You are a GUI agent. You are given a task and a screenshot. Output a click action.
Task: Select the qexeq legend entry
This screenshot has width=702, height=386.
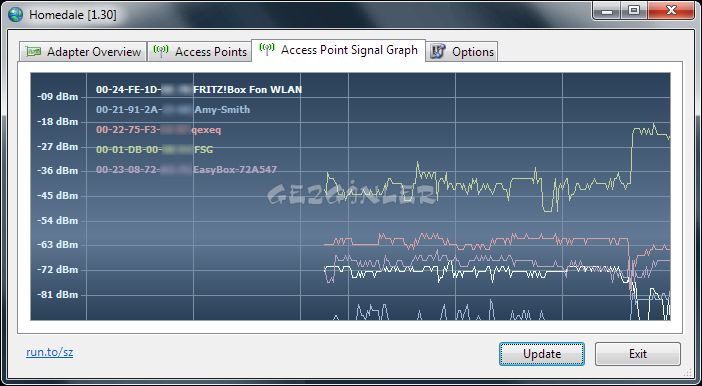coord(158,130)
